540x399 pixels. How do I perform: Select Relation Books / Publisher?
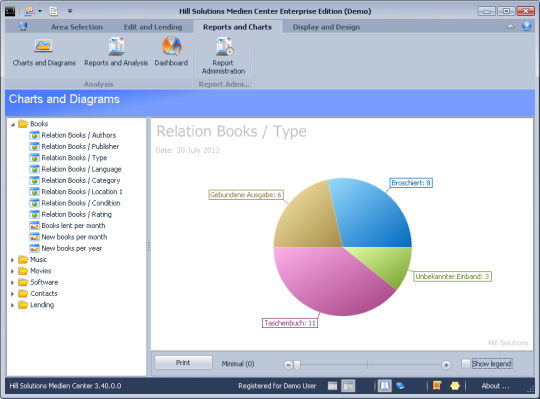coord(80,147)
